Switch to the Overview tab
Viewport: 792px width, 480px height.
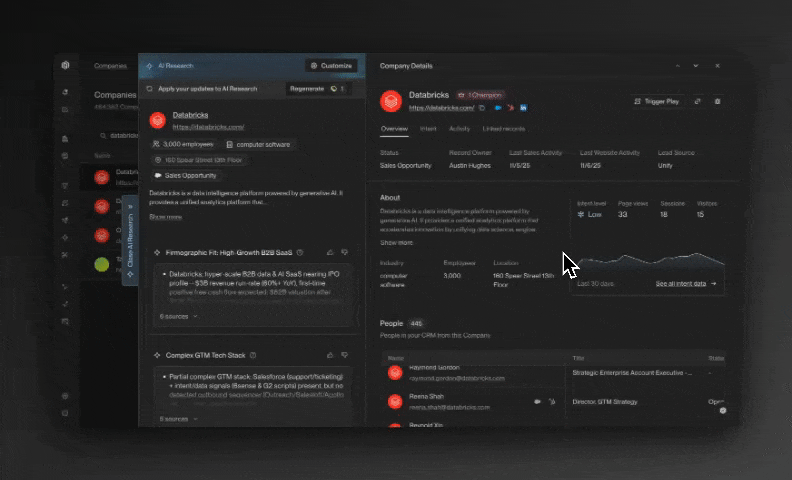tap(394, 129)
